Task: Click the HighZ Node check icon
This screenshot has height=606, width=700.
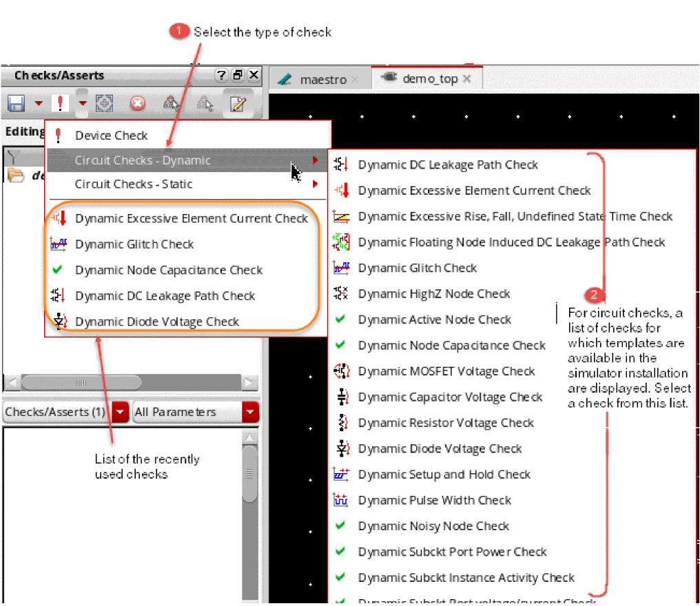Action: coord(341,293)
